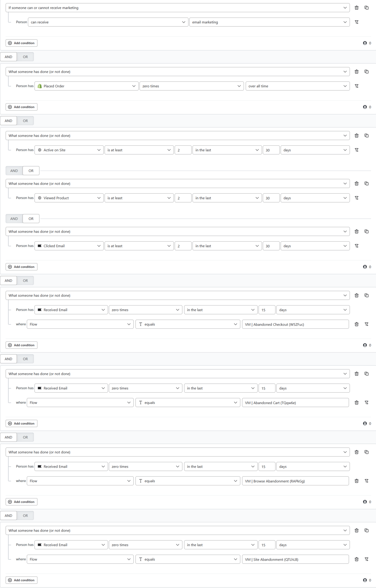The height and width of the screenshot is (588, 376).
Task: Delete the Active on Site condition
Action: (357, 136)
